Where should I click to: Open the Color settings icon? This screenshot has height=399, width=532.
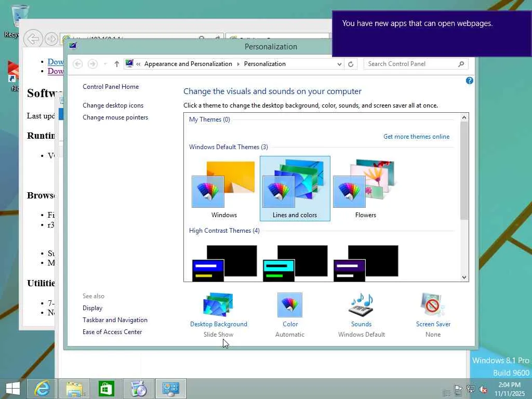coord(290,304)
